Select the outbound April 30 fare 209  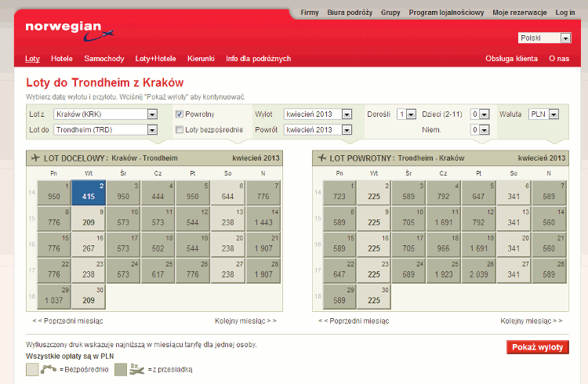(89, 297)
